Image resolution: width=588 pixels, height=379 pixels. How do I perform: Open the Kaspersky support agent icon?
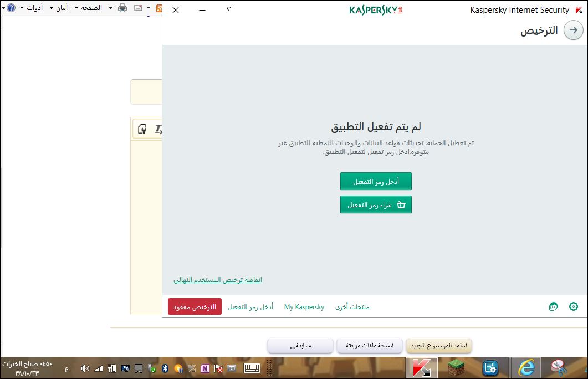pyautogui.click(x=554, y=306)
